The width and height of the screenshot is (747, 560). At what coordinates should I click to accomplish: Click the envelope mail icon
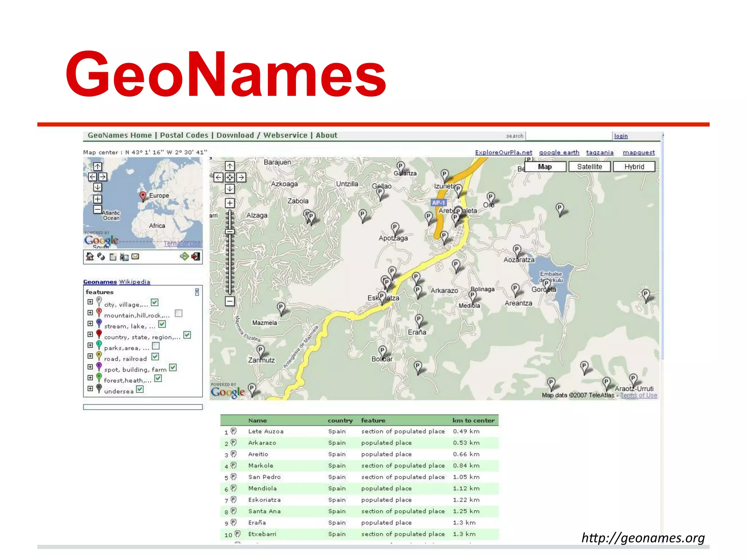(x=135, y=256)
